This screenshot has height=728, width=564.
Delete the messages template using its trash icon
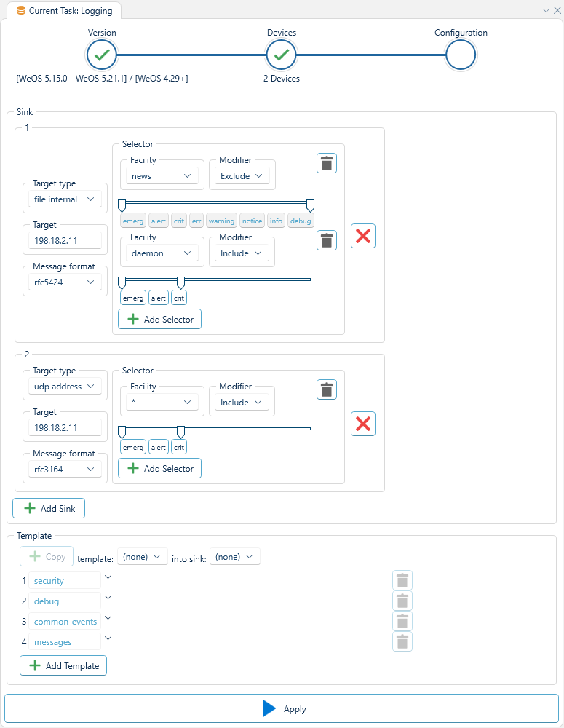(402, 641)
